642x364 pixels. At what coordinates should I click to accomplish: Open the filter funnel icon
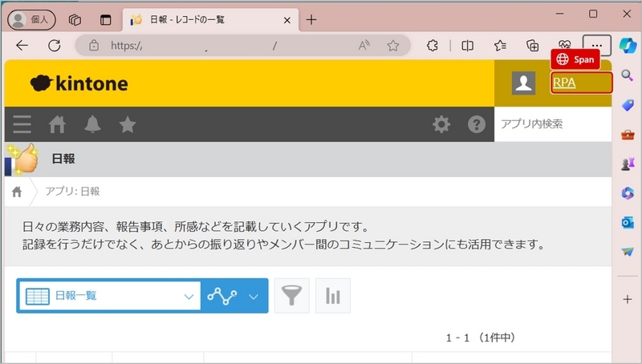[x=292, y=296]
